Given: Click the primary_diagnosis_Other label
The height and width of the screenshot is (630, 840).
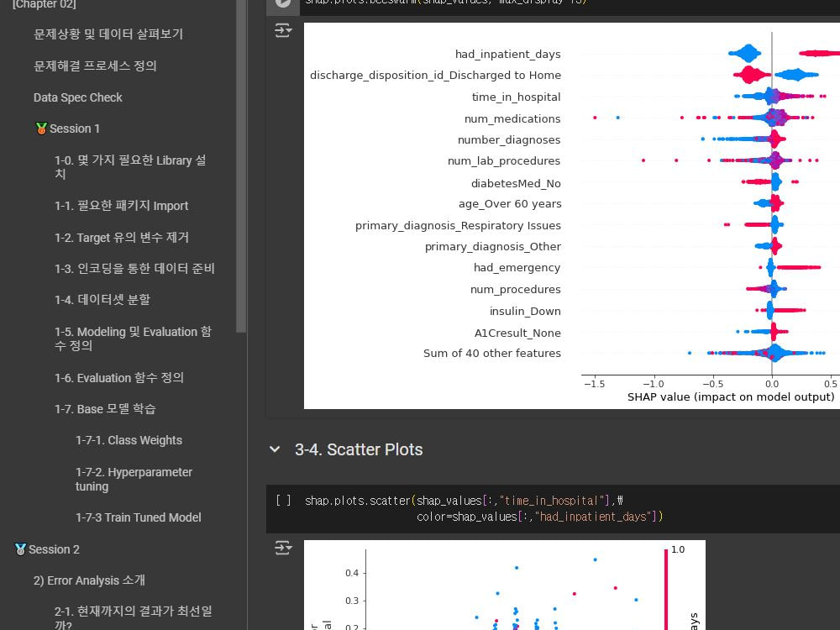Looking at the screenshot, I should coord(492,246).
